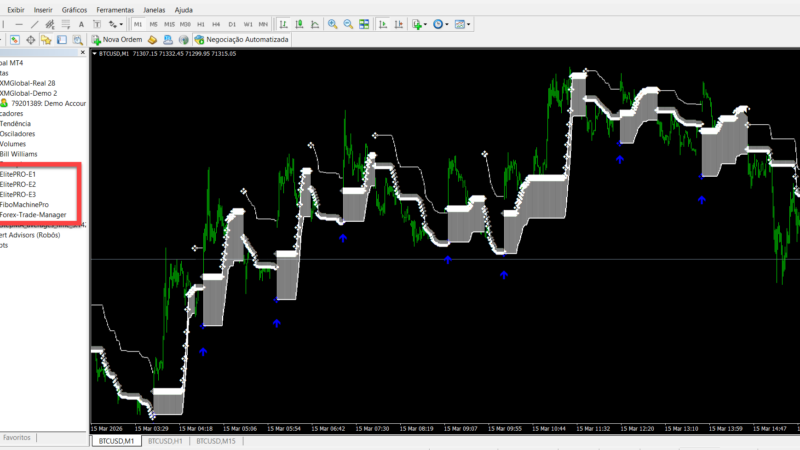Click the globe market icon
Screen dimensions: 800x450
[x=184, y=40]
